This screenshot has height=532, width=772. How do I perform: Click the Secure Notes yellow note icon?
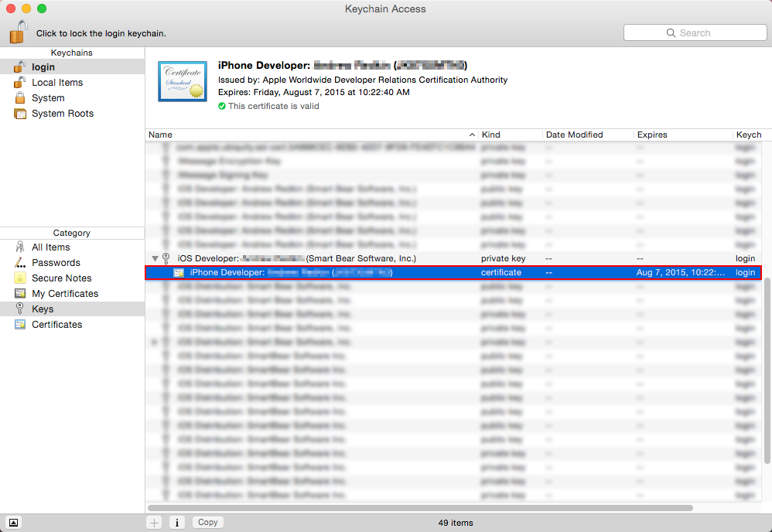coord(19,278)
